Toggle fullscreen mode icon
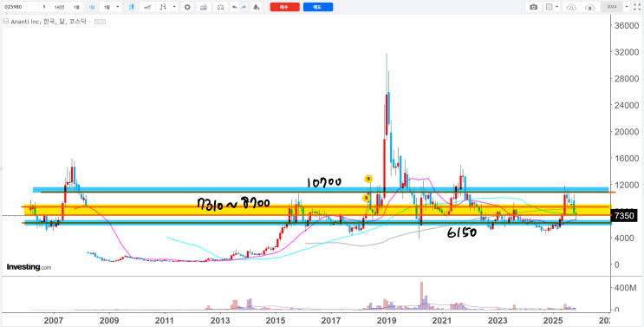 [x=636, y=7]
